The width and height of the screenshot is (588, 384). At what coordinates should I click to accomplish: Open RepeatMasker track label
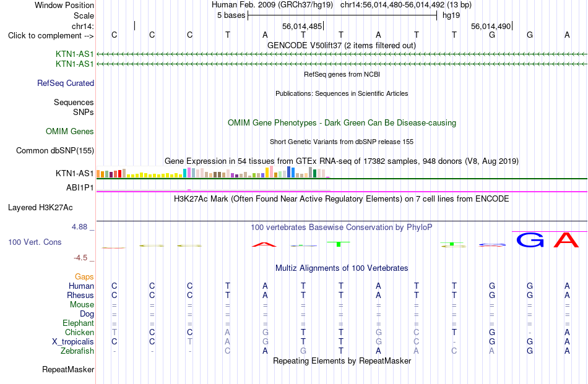(x=68, y=369)
